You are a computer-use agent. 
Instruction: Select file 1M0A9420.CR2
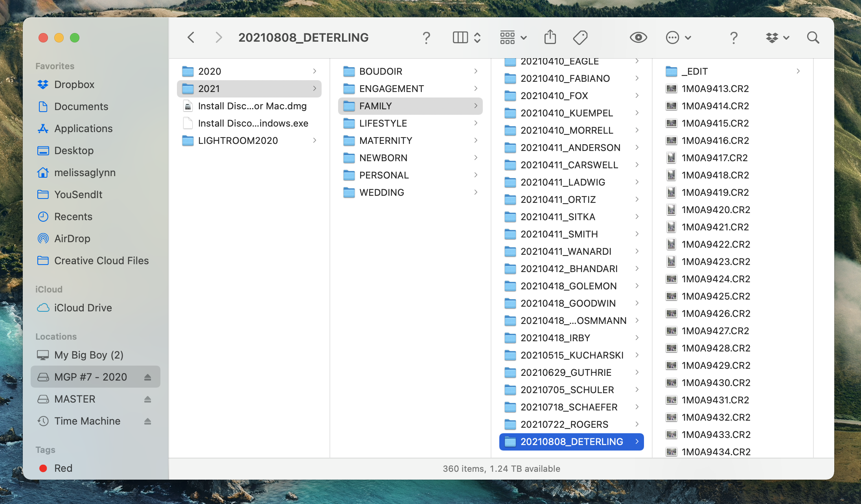coord(716,210)
